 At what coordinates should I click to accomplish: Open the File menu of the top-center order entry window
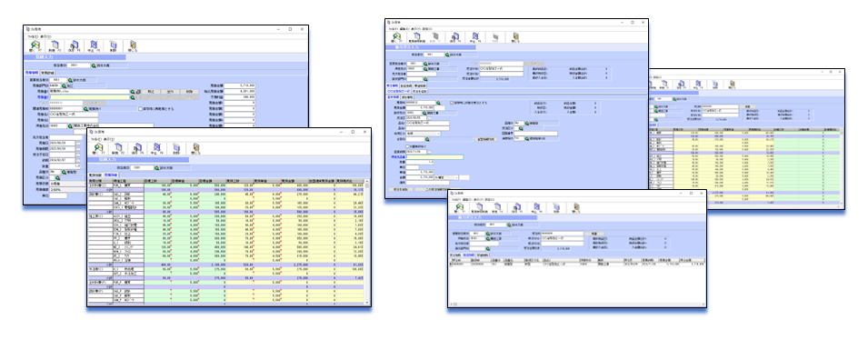click(394, 28)
